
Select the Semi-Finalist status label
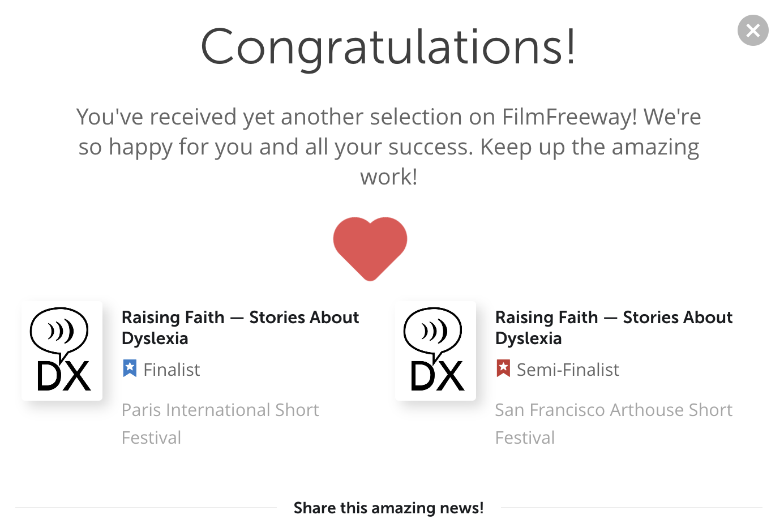[568, 370]
